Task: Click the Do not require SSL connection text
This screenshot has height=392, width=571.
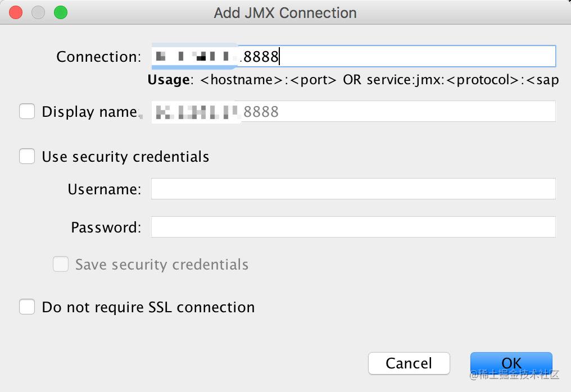Action: click(x=148, y=308)
